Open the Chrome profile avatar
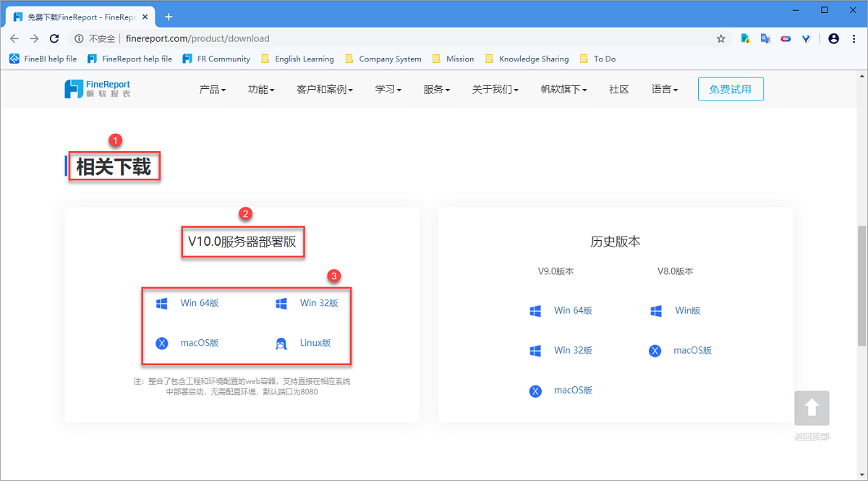This screenshot has width=868, height=481. (833, 38)
